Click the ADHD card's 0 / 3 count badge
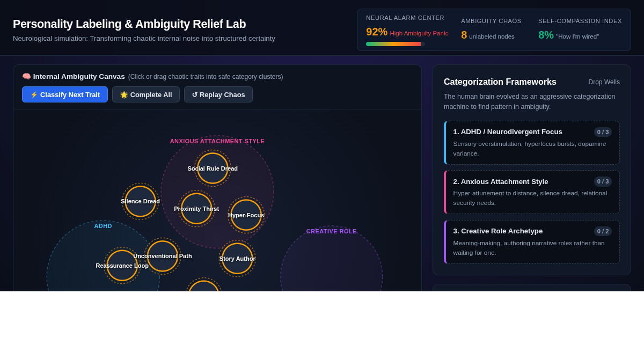This screenshot has height=338, width=644. point(603,132)
